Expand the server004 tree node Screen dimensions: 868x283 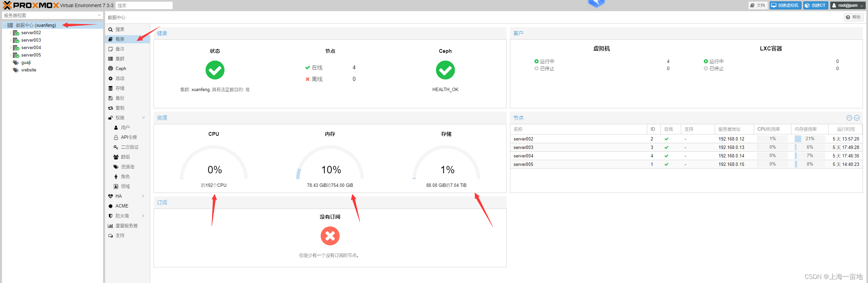(11, 48)
